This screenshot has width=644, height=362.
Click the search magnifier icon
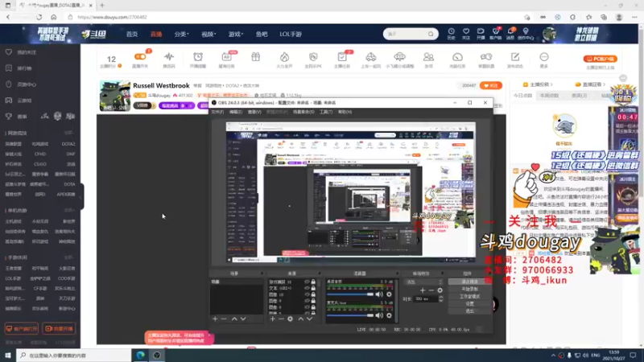coord(431,34)
